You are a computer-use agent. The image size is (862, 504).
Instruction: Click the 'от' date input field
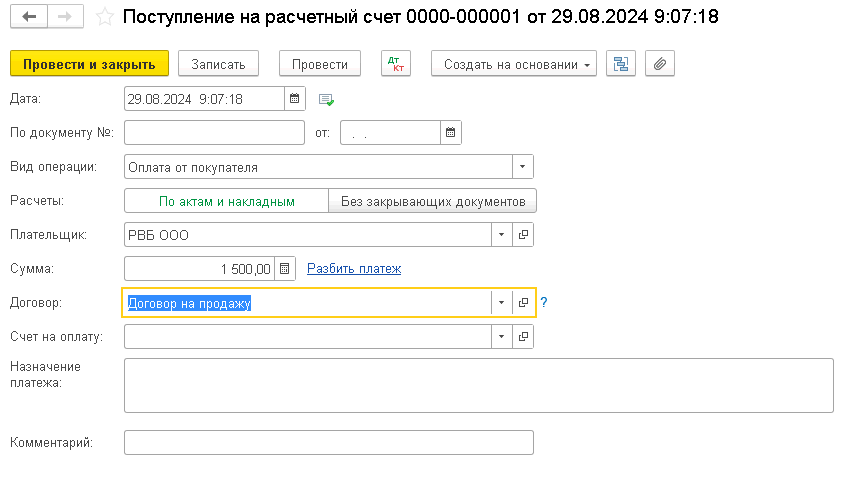point(390,132)
